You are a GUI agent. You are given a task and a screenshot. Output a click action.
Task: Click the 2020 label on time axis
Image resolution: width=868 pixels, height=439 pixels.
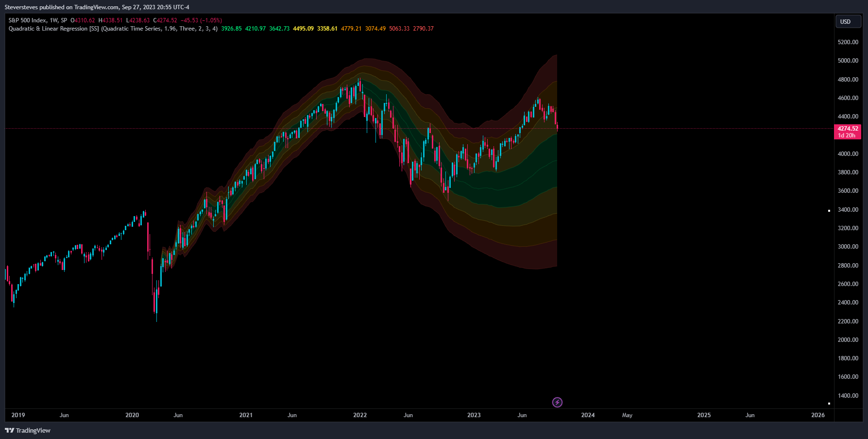coord(132,415)
